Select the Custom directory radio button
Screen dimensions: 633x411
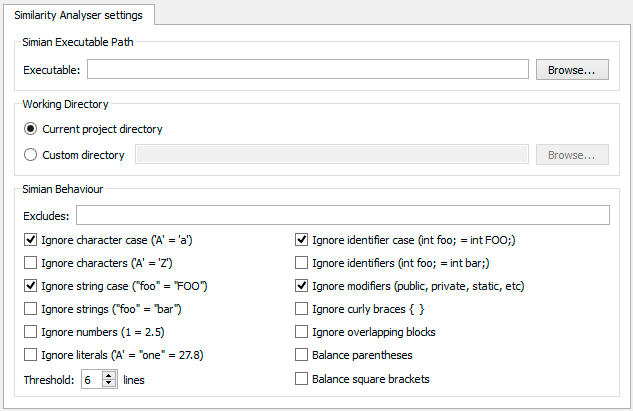(x=31, y=155)
